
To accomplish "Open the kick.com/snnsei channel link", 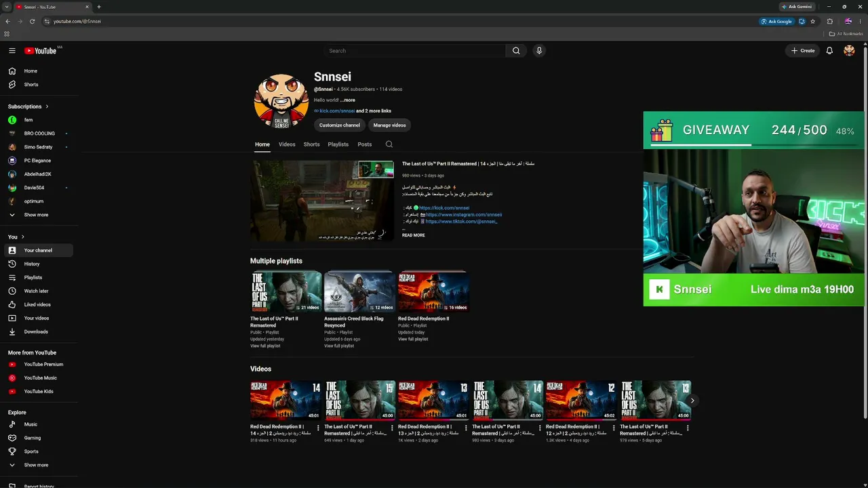I will [x=337, y=111].
